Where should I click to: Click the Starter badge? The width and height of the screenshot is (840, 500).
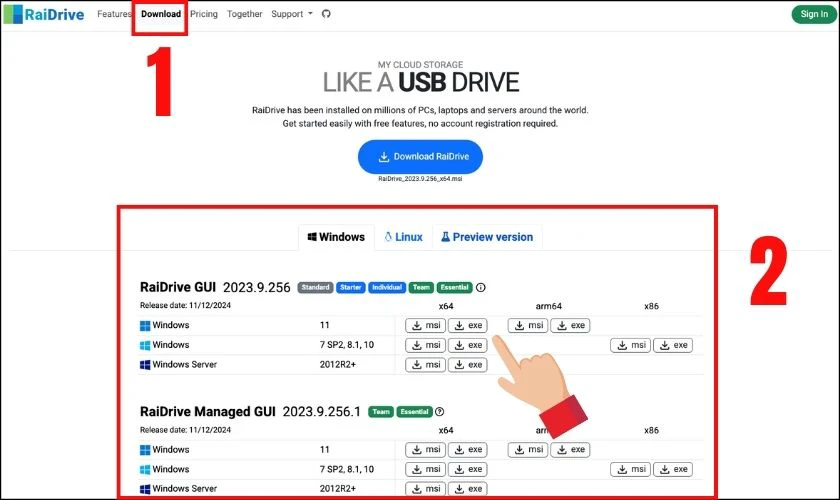(351, 288)
